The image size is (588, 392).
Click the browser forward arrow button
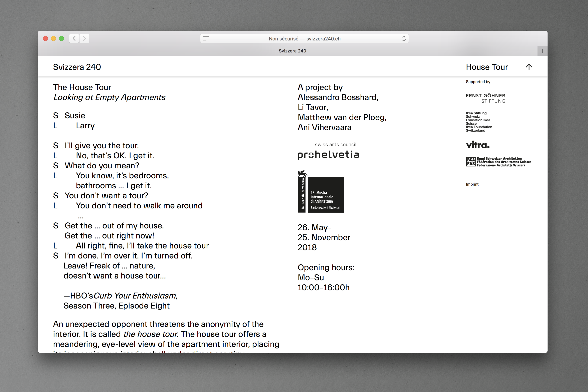(84, 38)
